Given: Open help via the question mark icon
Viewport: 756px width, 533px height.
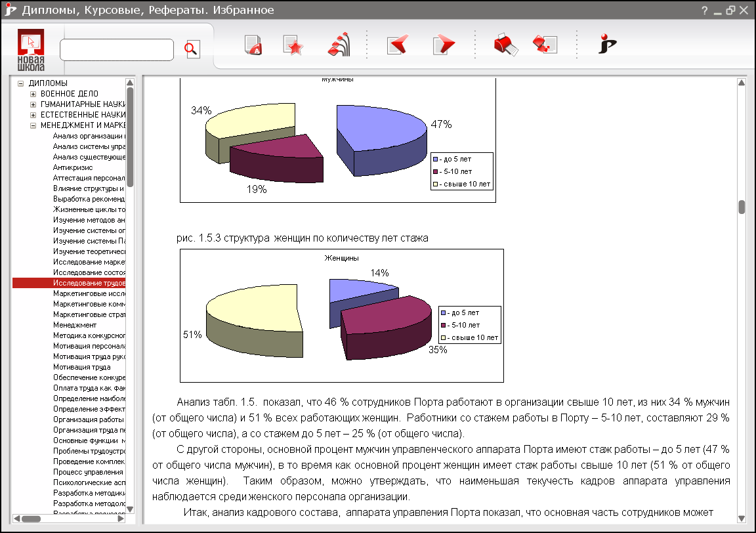Looking at the screenshot, I should coord(704,10).
